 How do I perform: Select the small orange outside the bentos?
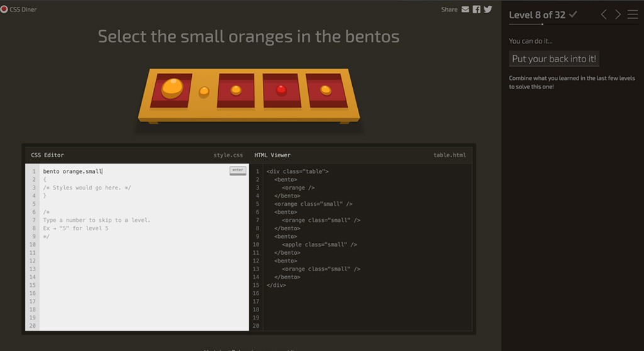pyautogui.click(x=204, y=92)
